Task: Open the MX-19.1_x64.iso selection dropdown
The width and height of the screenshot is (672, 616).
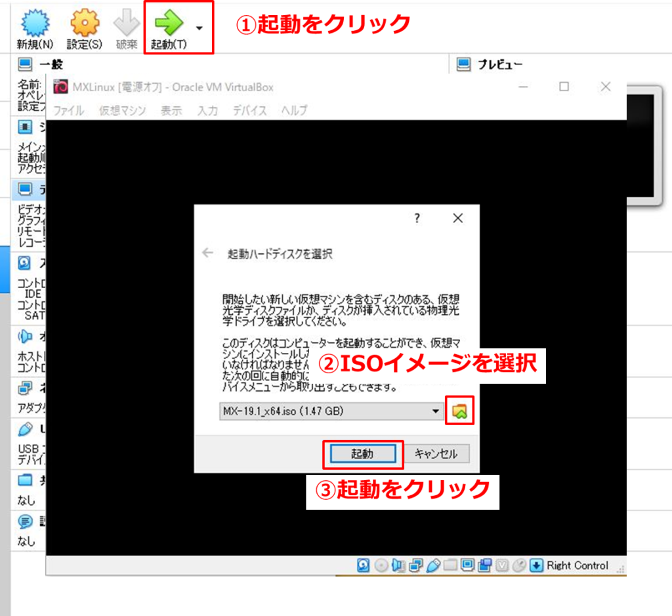Action: click(434, 411)
